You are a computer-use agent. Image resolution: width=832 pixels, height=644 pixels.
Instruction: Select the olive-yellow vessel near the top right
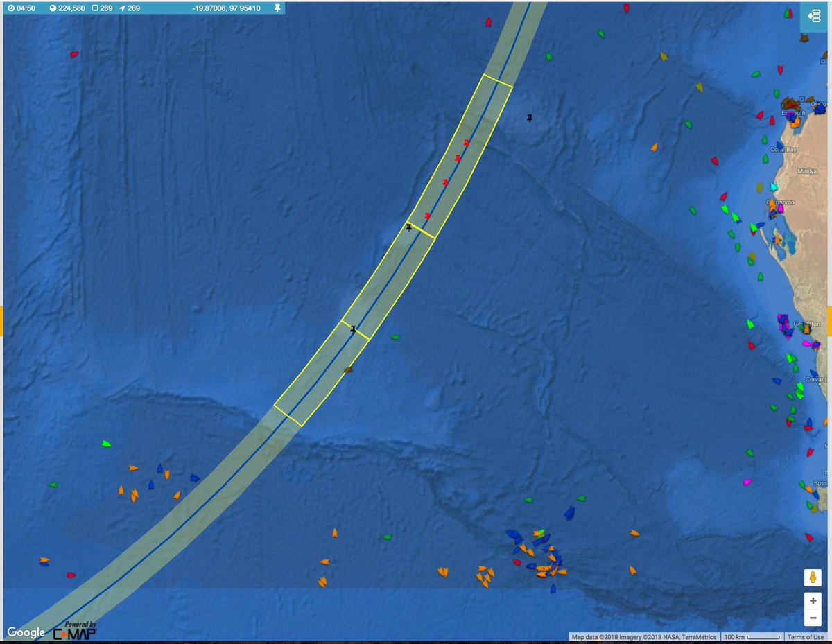click(664, 56)
